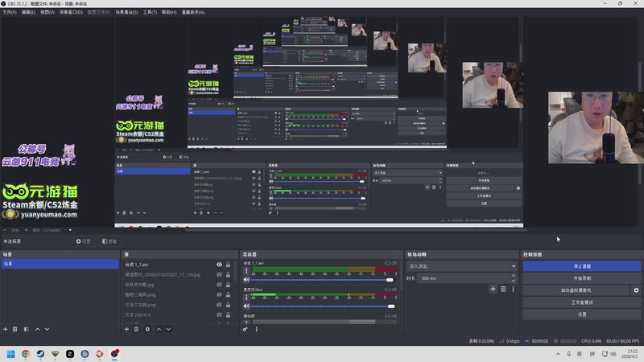
Task: Mute the 合成 1_1.avi mixer channel speaker
Action: (x=246, y=280)
